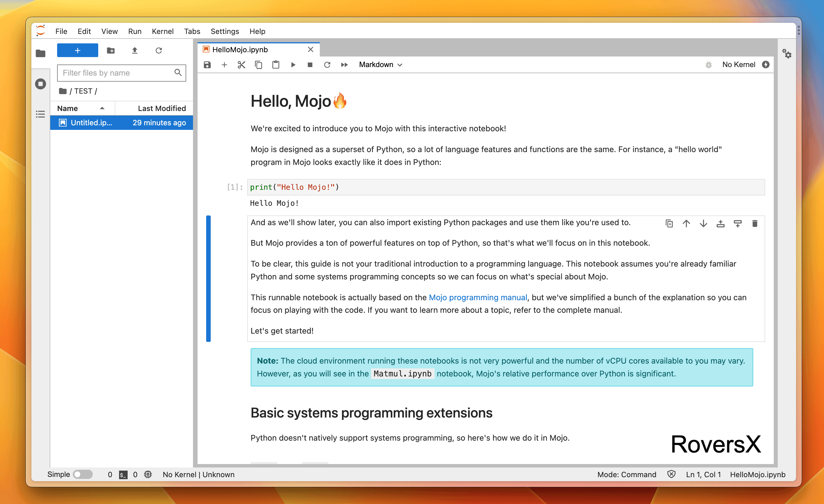Screen dimensions: 824x504
Task: Show the Table of Contents sidebar panel
Action: 41,114
